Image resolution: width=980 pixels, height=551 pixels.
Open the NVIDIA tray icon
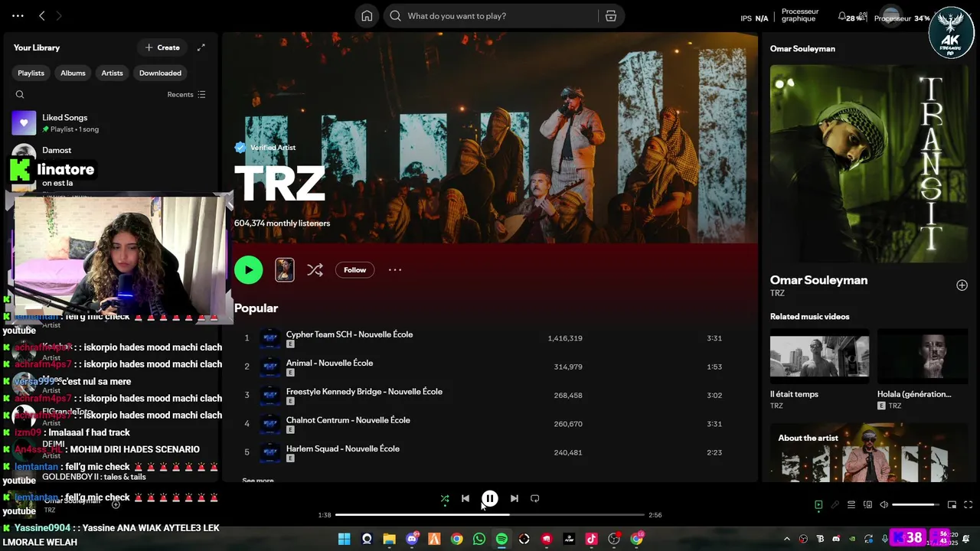coord(852,539)
